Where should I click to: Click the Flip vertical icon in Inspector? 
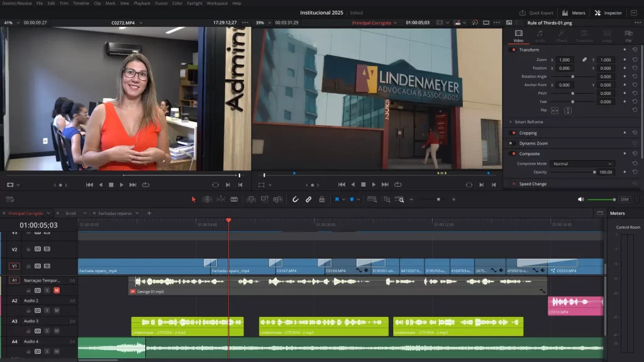(568, 111)
